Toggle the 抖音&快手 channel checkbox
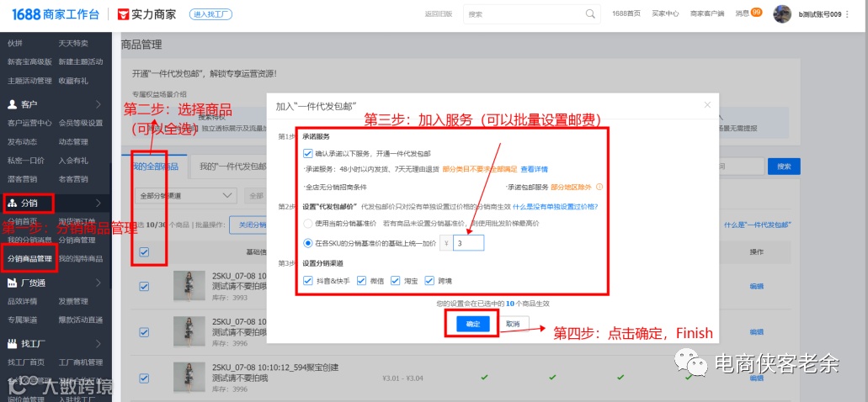 pyautogui.click(x=308, y=280)
